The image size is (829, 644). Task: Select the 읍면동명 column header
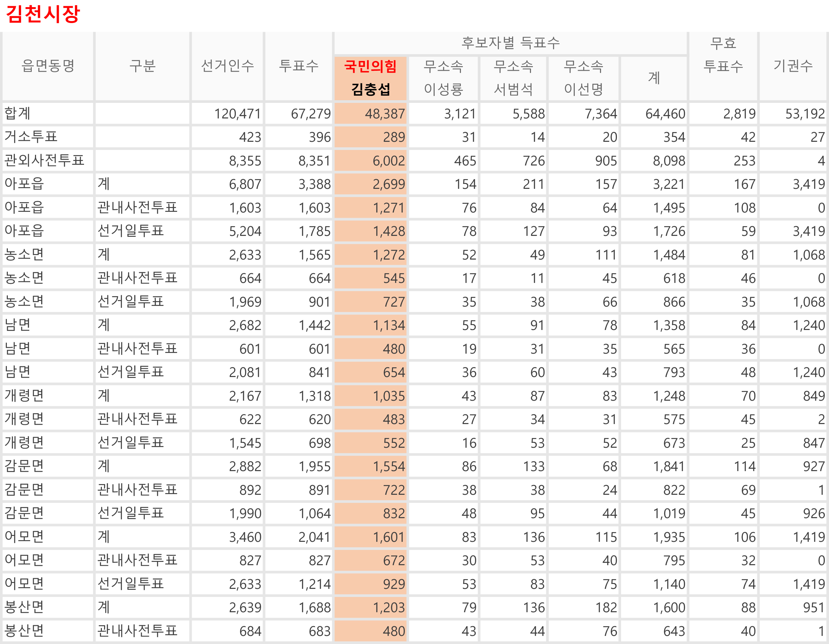pos(48,66)
